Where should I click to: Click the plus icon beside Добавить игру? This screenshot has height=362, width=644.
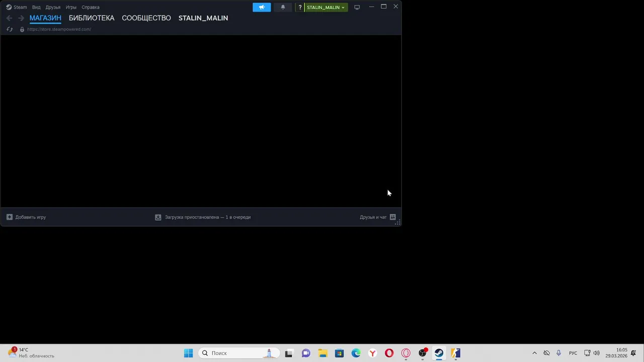[10, 217]
